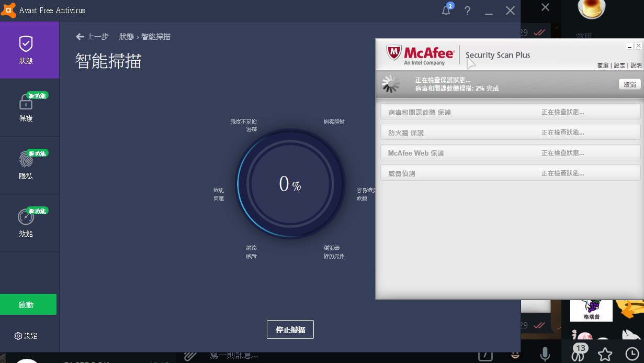Open Avast 設定 gear at sidebar bottom
The image size is (644, 363).
point(26,336)
